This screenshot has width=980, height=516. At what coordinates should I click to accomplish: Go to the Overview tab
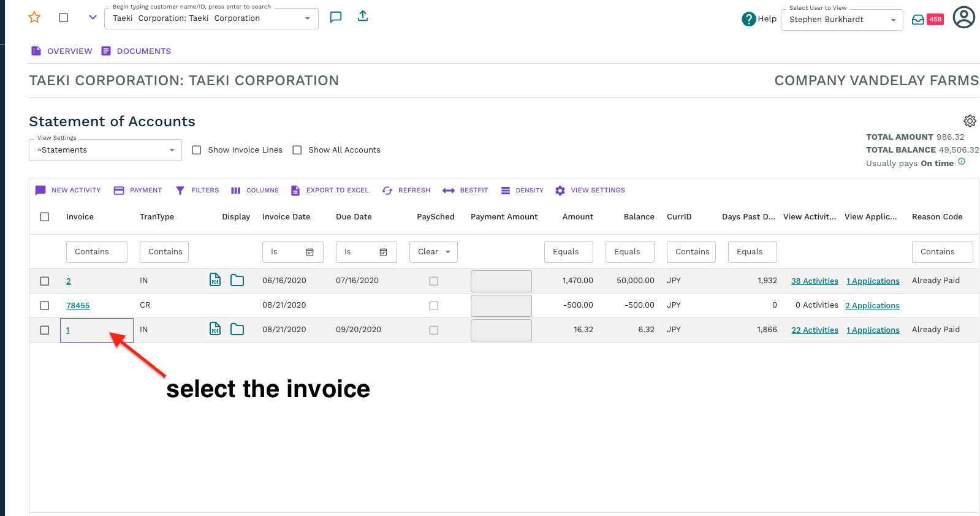pos(61,51)
